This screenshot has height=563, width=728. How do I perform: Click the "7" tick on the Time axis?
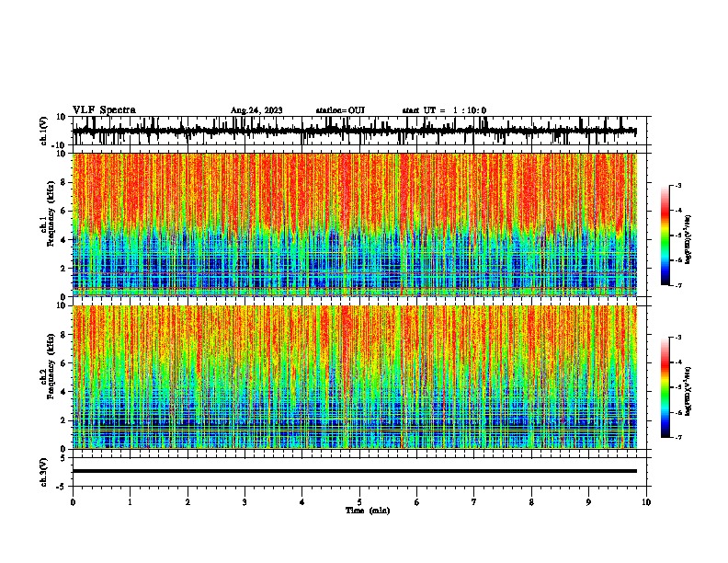[474, 502]
